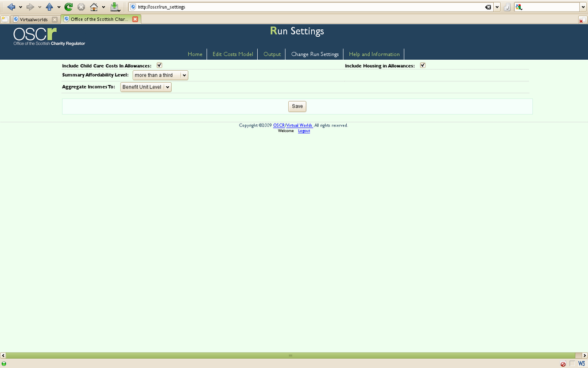Click the W3 validator icon in the status bar

[581, 364]
